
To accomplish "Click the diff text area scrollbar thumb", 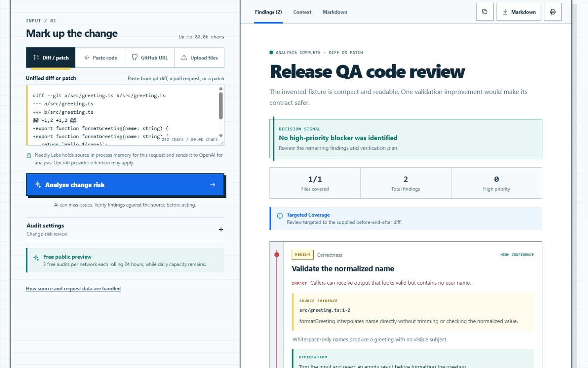I will (221, 105).
